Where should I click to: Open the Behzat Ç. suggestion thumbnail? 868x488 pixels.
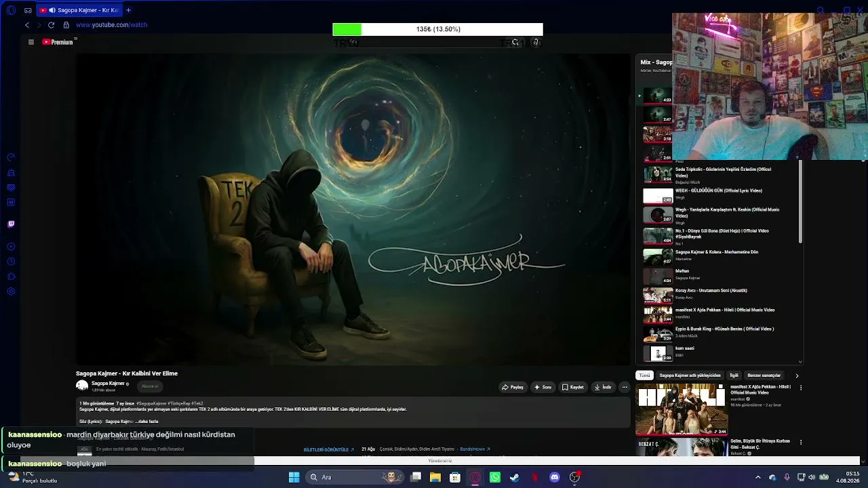tap(681, 447)
